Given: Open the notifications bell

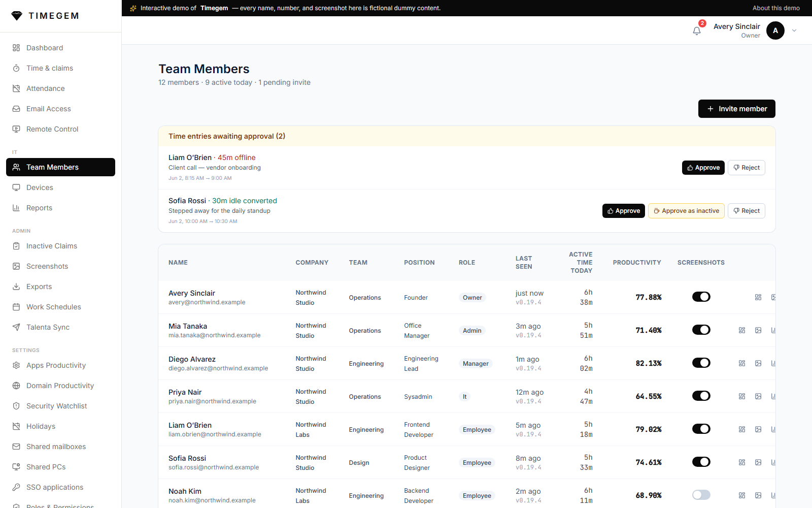Looking at the screenshot, I should (x=697, y=31).
